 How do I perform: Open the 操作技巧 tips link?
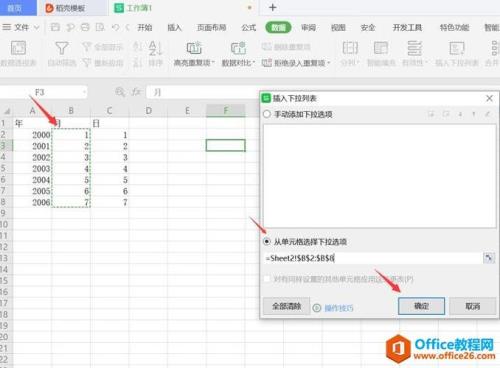(x=339, y=308)
